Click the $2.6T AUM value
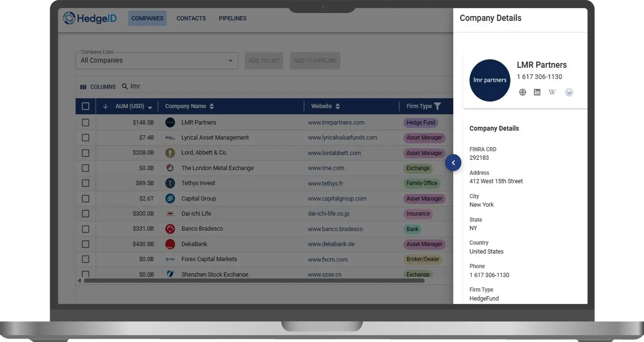Image resolution: width=644 pixels, height=342 pixels. tap(146, 199)
